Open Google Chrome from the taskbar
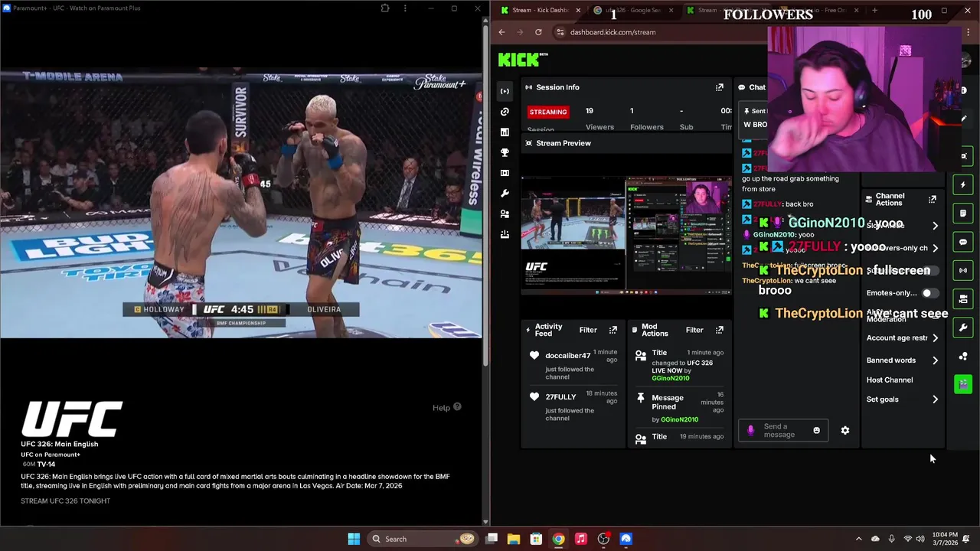 click(558, 539)
